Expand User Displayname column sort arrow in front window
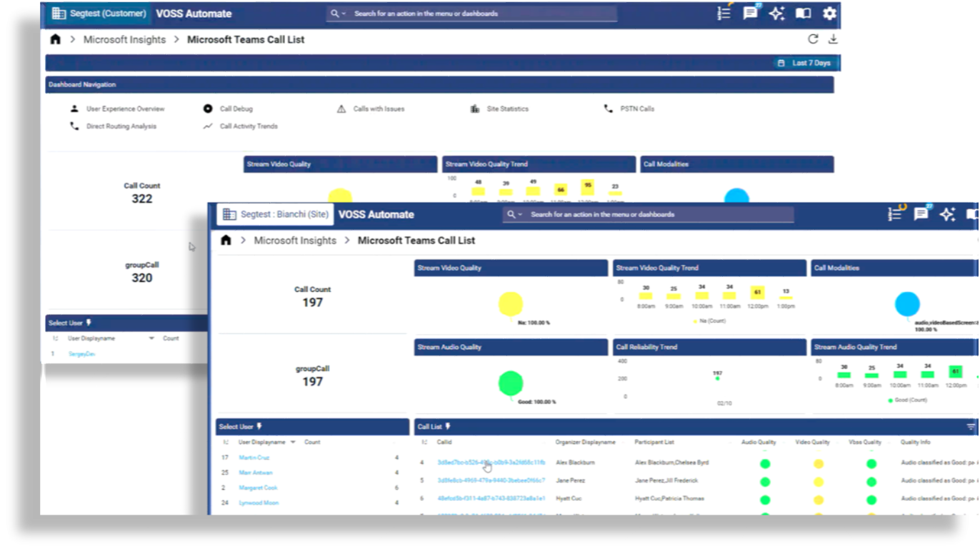The image size is (980, 551). [291, 443]
